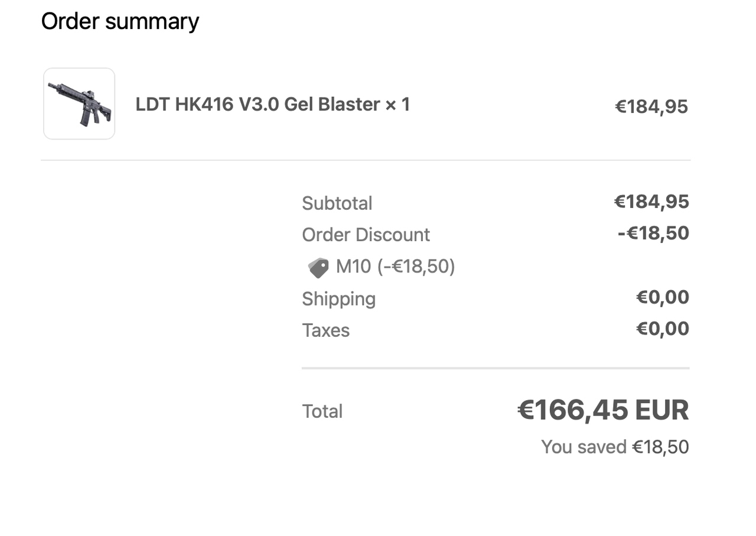The width and height of the screenshot is (756, 536).
Task: Click the Shipping cost €0,00
Action: [x=662, y=297]
